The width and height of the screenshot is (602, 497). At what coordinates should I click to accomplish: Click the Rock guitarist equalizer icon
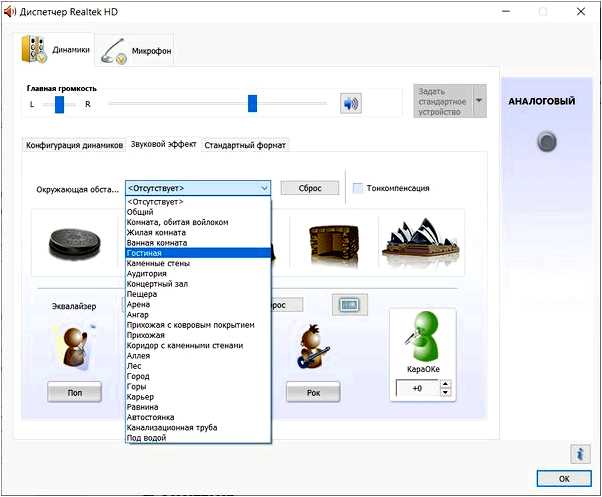point(313,347)
